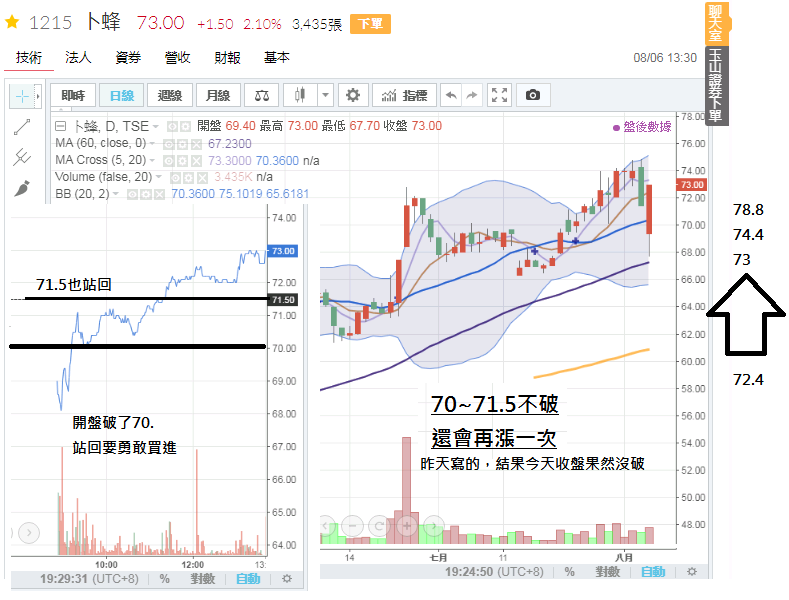Switch to the 營收 tab
Viewport: 789px width, 600px height.
pyautogui.click(x=177, y=58)
